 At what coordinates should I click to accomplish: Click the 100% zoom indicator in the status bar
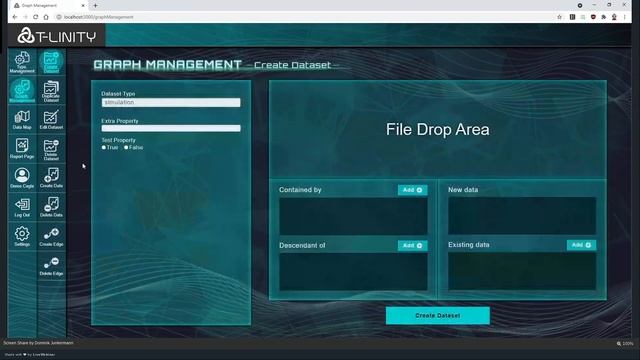click(x=625, y=344)
